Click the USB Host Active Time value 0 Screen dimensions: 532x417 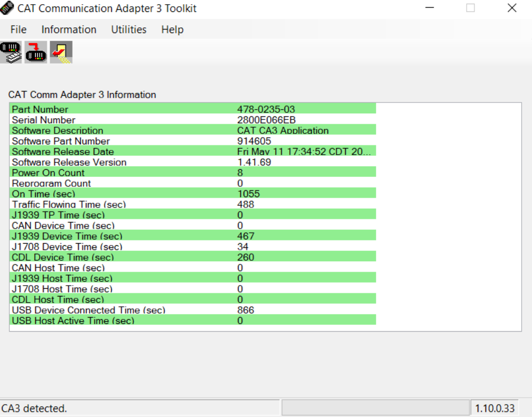coord(240,320)
